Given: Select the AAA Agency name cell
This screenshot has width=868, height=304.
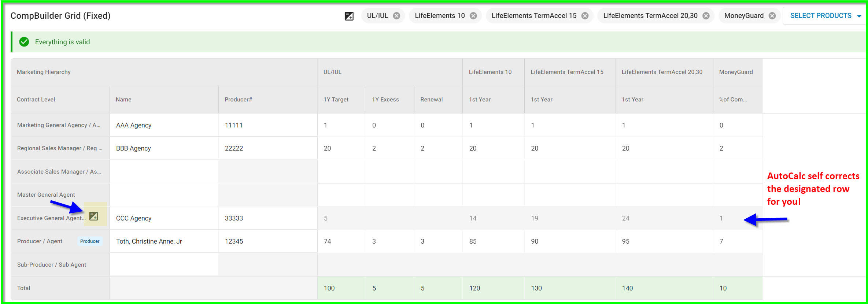Looking at the screenshot, I should pyautogui.click(x=164, y=125).
